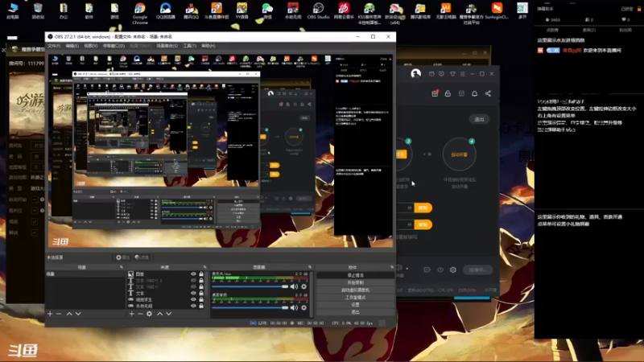
Task: Open 设置 settings in OBS controls
Action: [355, 305]
